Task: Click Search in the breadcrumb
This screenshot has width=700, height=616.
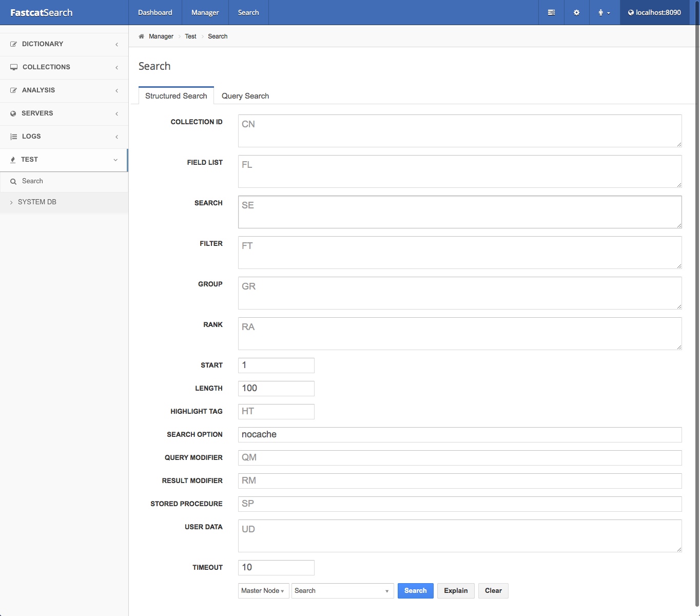Action: tap(218, 36)
